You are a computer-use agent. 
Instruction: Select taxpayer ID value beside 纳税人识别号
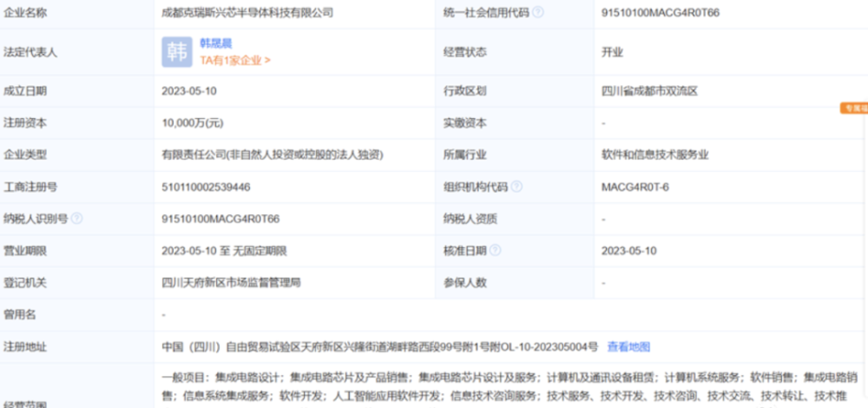[220, 220]
